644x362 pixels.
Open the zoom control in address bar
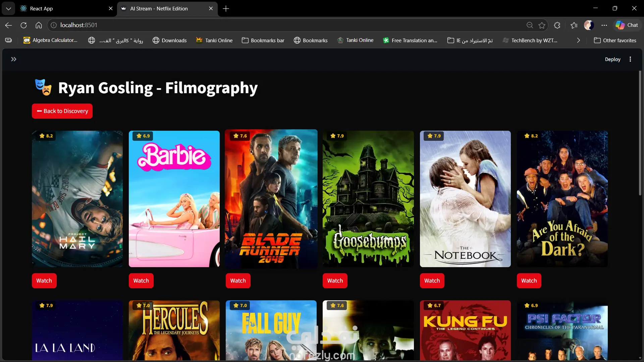point(530,25)
